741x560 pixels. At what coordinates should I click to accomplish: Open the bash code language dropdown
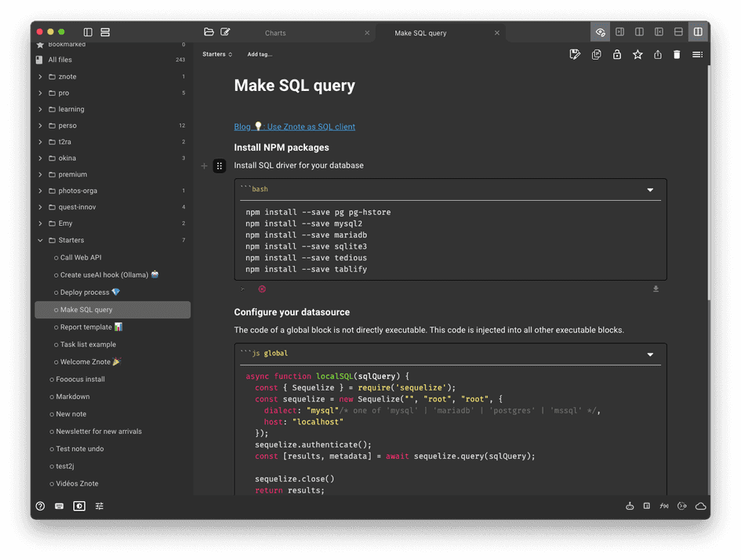tap(649, 189)
